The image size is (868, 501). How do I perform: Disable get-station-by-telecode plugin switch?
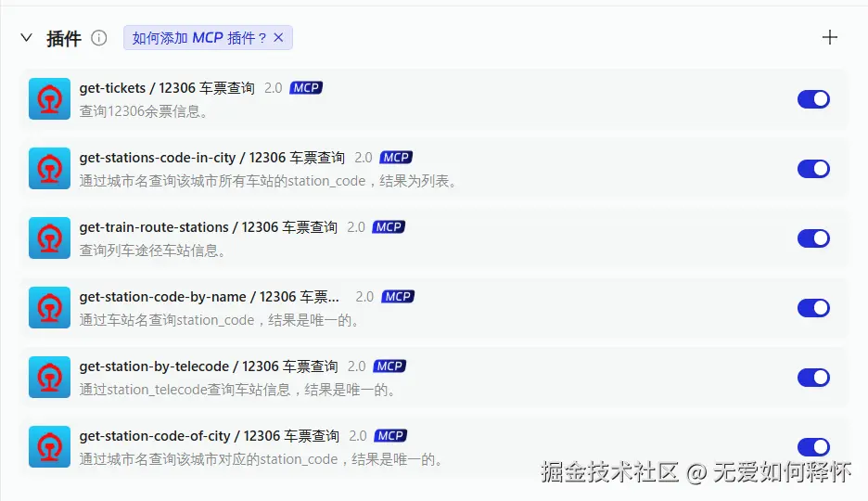(x=813, y=377)
